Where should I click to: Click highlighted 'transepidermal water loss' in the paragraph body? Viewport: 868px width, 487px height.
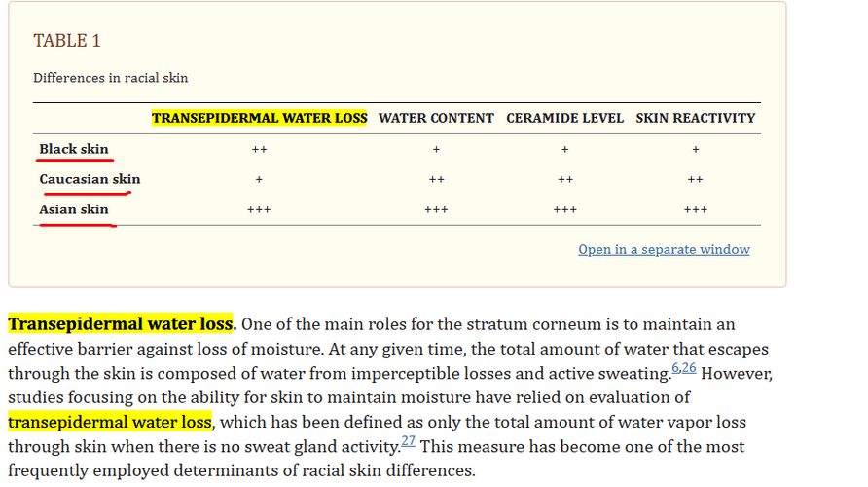(110, 422)
